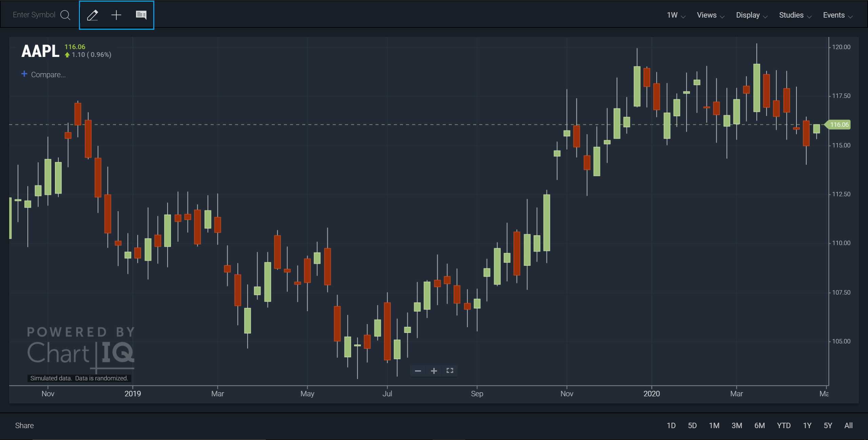Select the 5D range

coord(692,425)
